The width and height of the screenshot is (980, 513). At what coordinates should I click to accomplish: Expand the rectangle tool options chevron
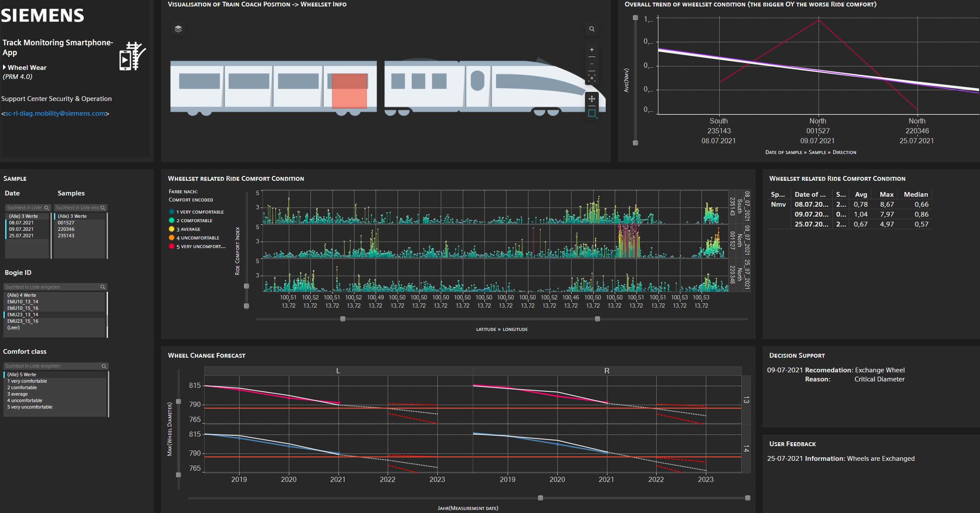[x=597, y=117]
